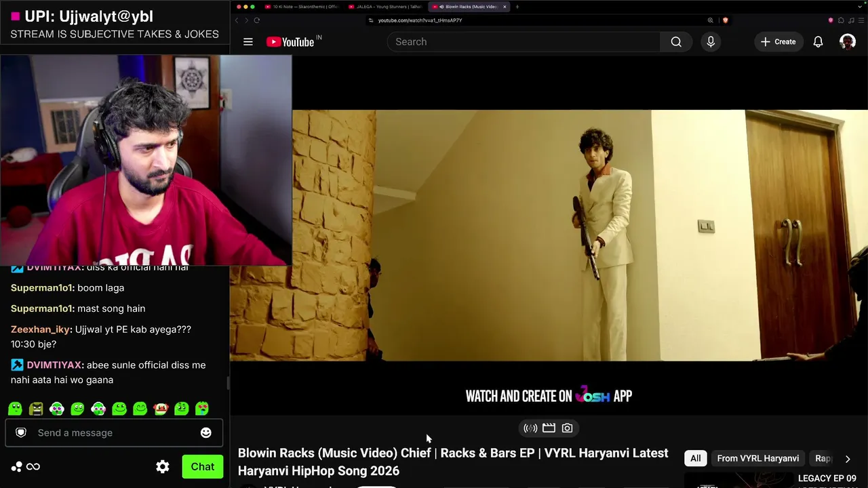Click the zoom magnifier in the address bar
This screenshot has height=488, width=868.
coord(711,20)
